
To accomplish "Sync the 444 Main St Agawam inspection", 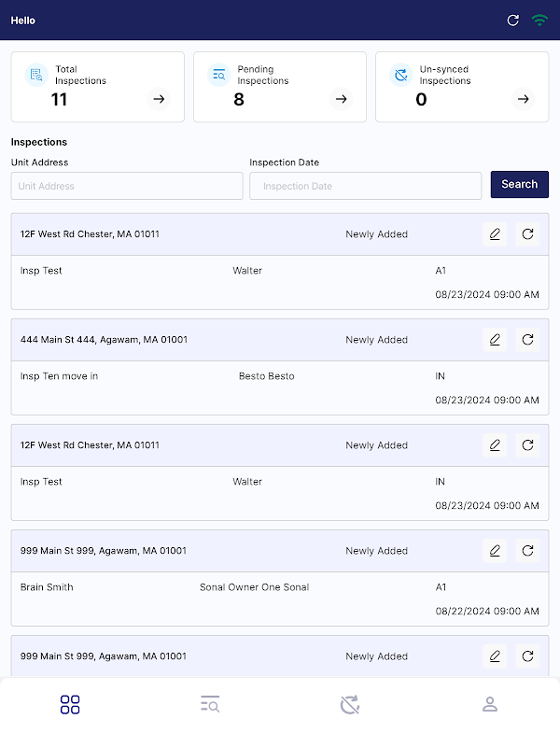I will (x=527, y=340).
